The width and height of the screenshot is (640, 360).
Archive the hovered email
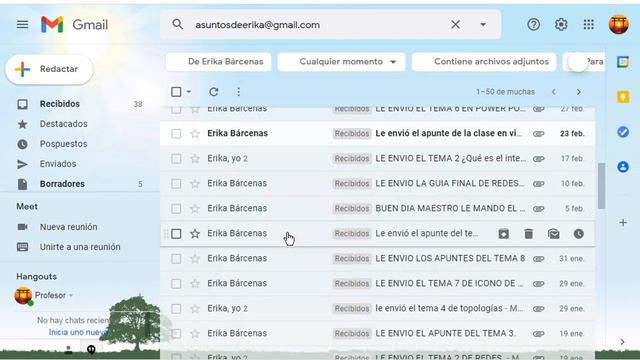[x=504, y=233]
